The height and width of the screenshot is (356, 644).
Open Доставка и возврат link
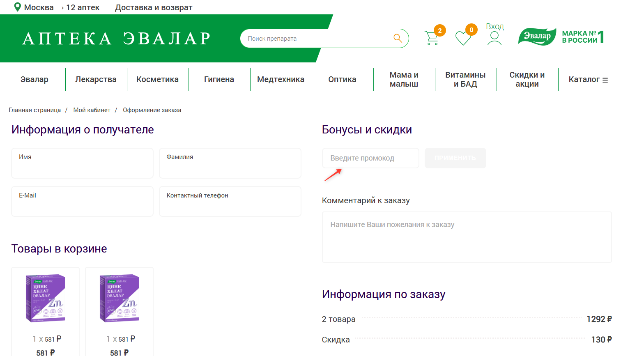(x=154, y=7)
